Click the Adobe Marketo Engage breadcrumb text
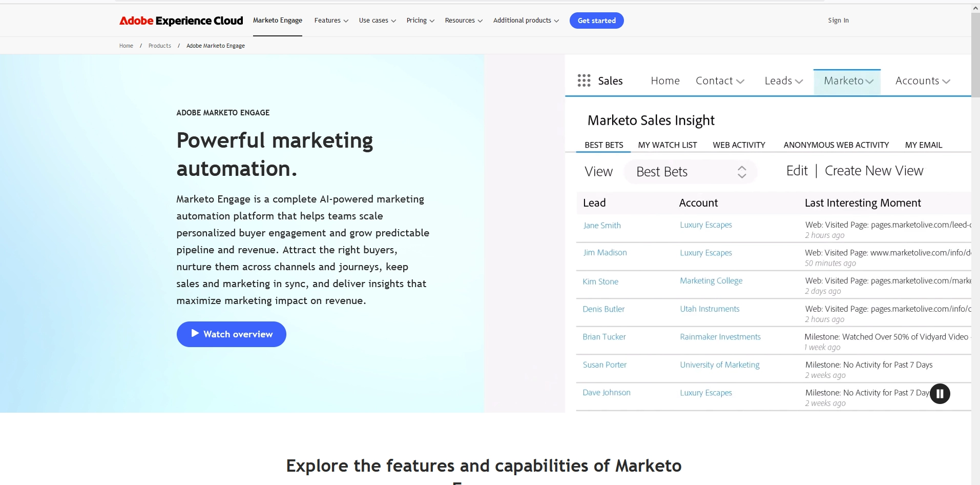 click(x=216, y=46)
